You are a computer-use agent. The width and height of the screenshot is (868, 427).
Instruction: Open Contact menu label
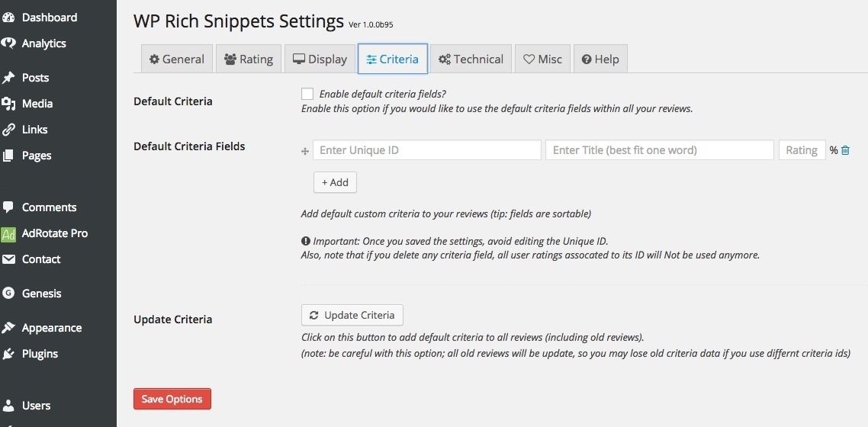point(41,259)
